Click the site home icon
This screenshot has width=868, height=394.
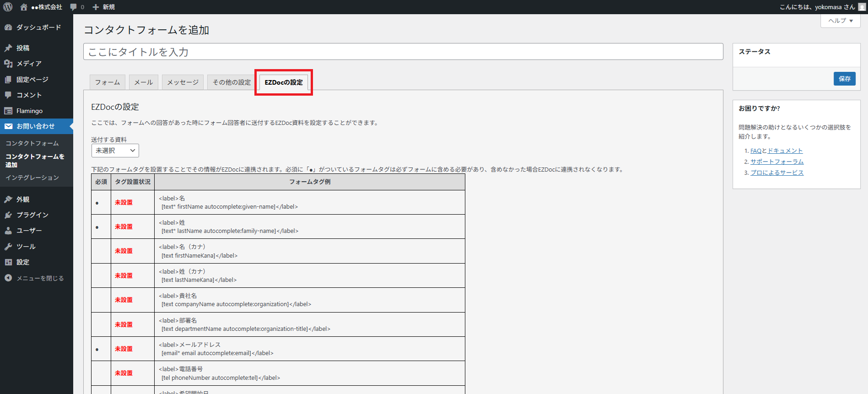[x=24, y=7]
